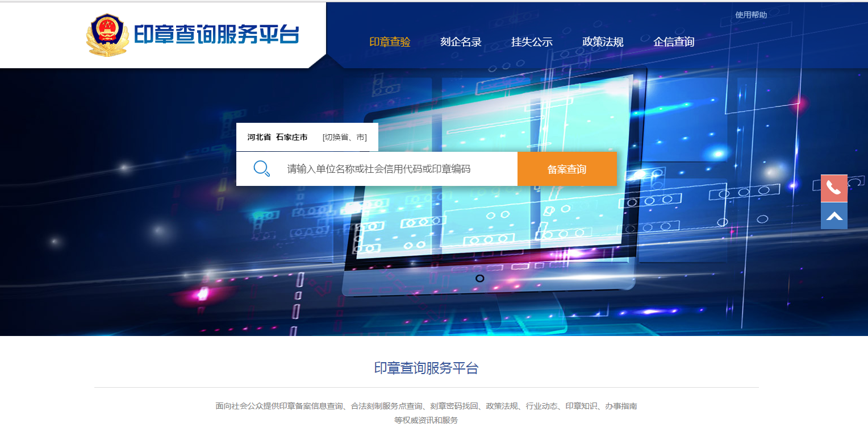Click the 印章查询服务平台 section heading below banner
Viewport: 868px width, 448px height.
coord(426,368)
